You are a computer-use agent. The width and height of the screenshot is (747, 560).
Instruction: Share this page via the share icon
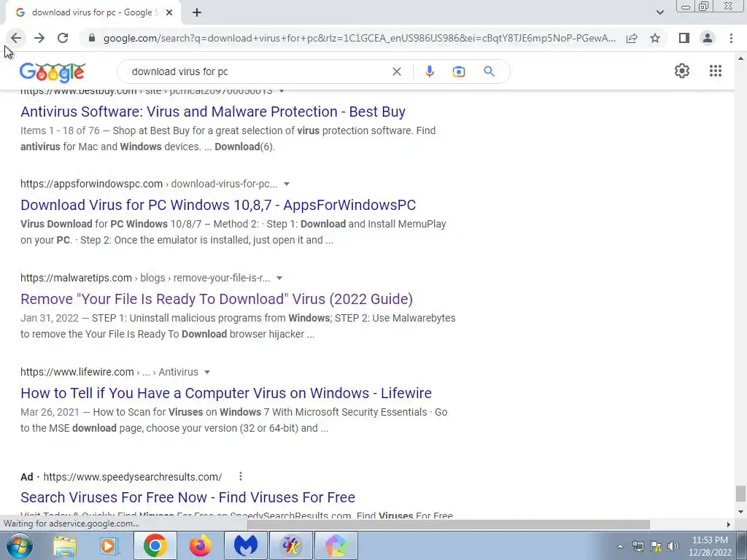[x=632, y=38]
